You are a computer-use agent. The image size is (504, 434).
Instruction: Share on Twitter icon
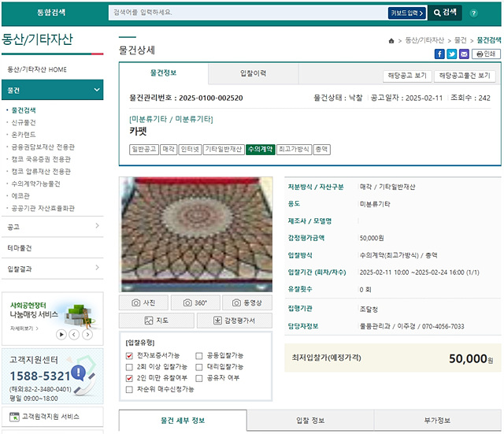[451, 54]
